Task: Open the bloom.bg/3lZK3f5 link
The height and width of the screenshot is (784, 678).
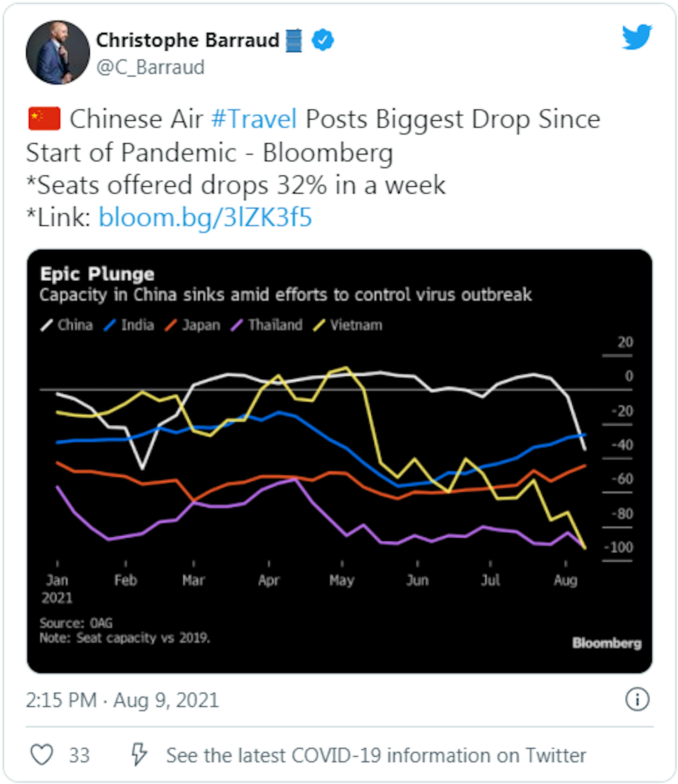Action: [205, 218]
